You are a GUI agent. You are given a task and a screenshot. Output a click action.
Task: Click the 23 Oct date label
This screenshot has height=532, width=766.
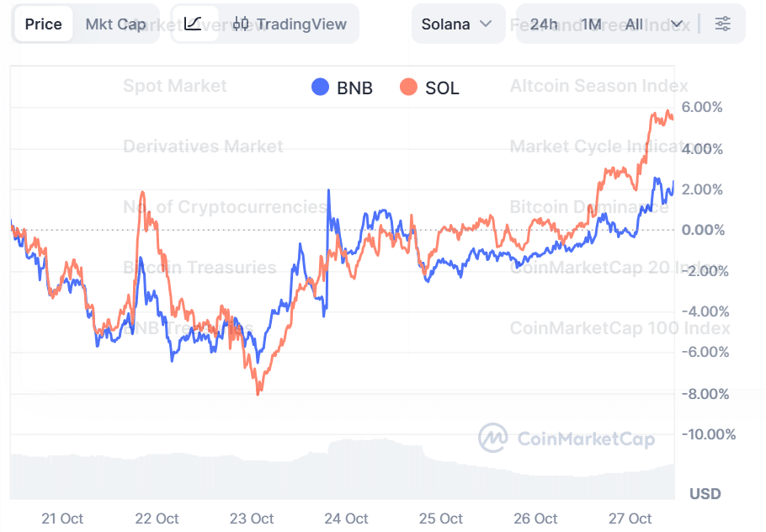click(251, 519)
